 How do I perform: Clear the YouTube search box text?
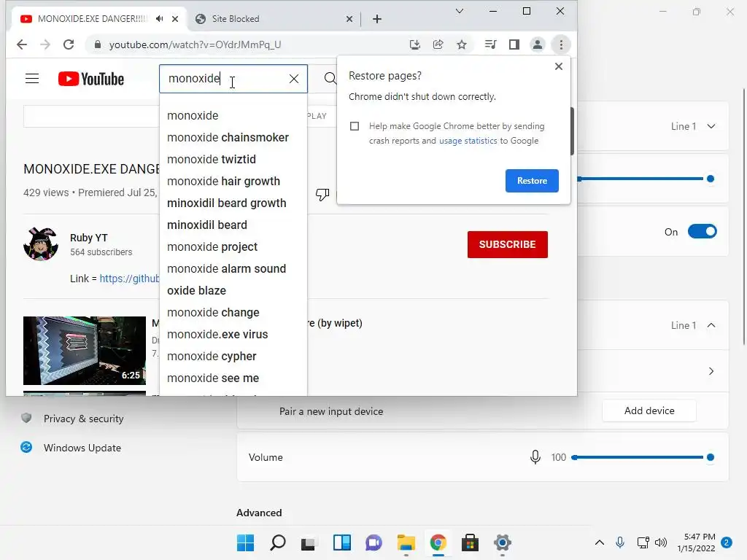(294, 79)
